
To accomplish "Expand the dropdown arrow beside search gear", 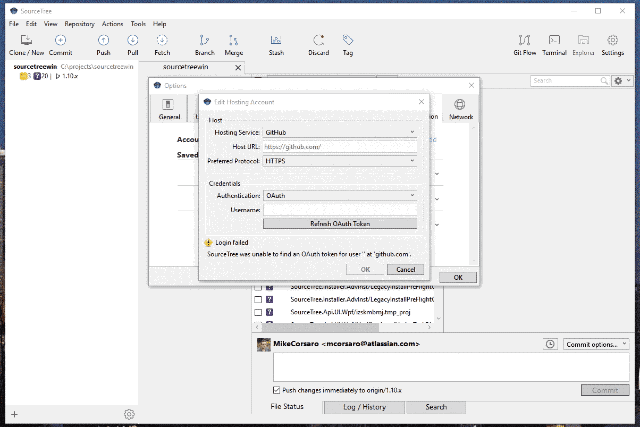I will tap(629, 80).
